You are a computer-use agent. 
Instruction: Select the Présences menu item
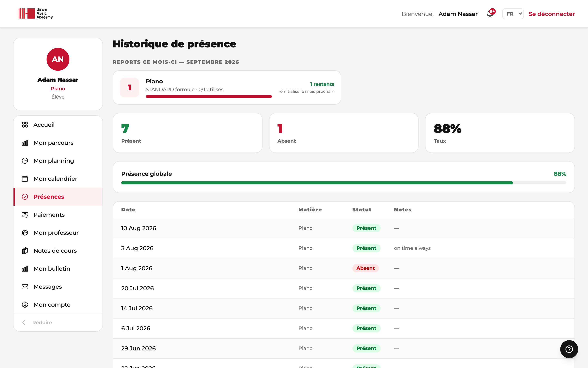tap(58, 197)
